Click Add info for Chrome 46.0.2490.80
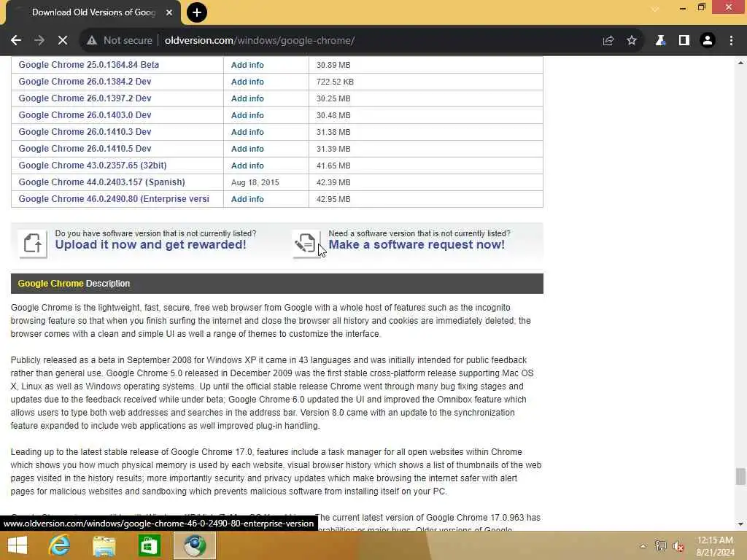Viewport: 747px width, 560px height. coord(247,199)
